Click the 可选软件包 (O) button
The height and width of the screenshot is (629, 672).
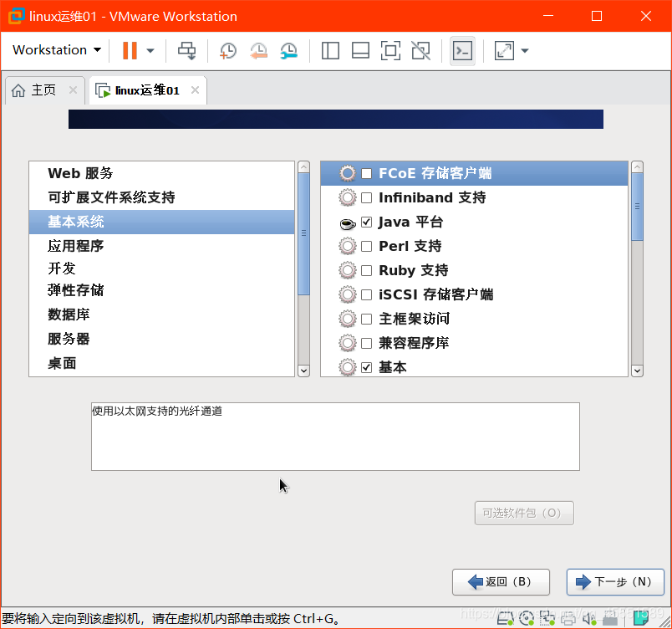click(524, 513)
